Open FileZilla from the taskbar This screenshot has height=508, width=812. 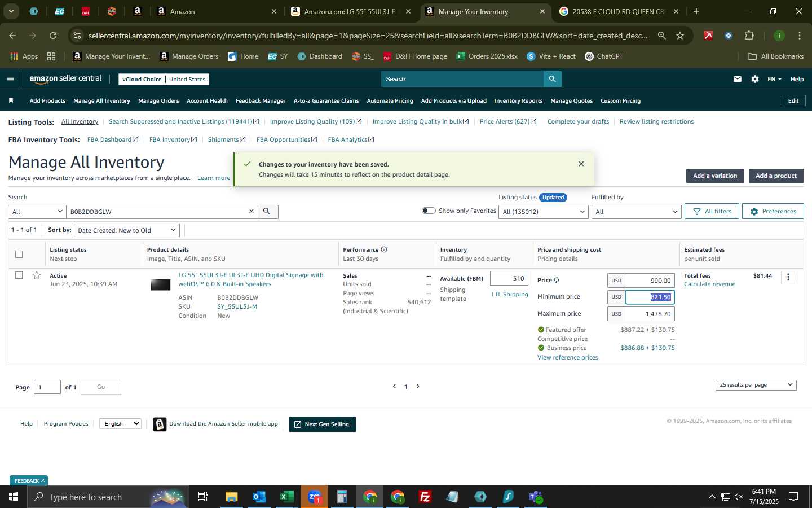click(425, 497)
